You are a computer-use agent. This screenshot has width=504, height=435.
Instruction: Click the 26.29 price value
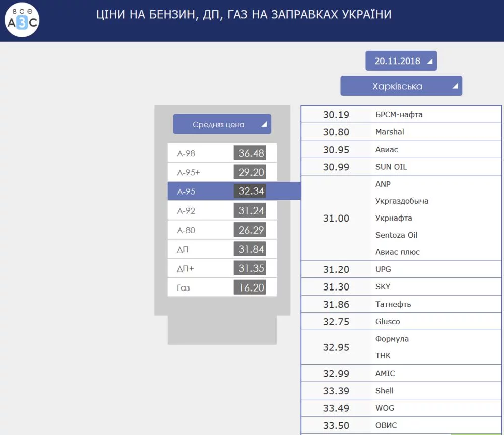[x=250, y=230]
